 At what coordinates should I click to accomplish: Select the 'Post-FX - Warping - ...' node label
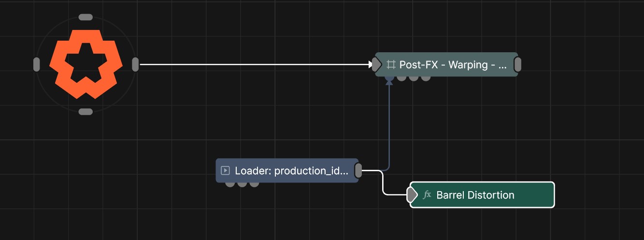[453, 64]
